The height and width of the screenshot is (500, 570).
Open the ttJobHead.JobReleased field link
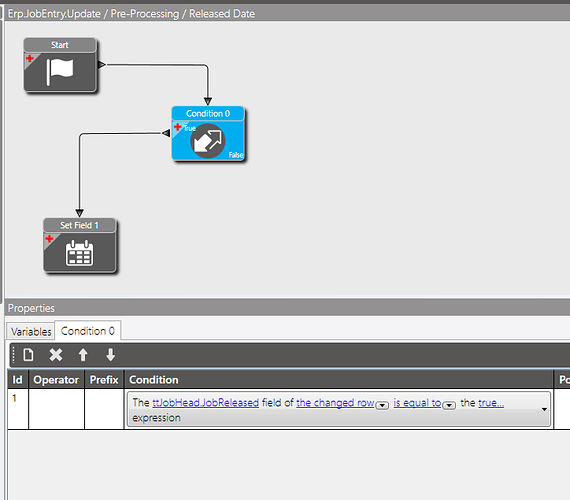[x=205, y=403]
